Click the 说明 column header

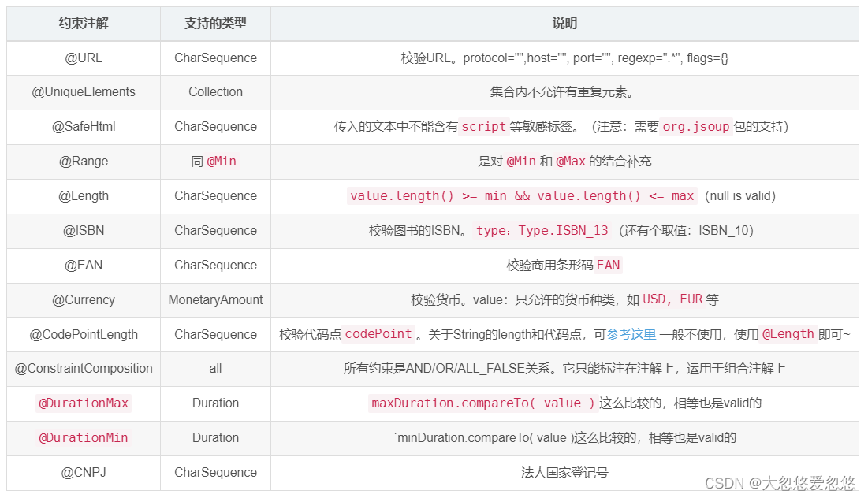564,24
